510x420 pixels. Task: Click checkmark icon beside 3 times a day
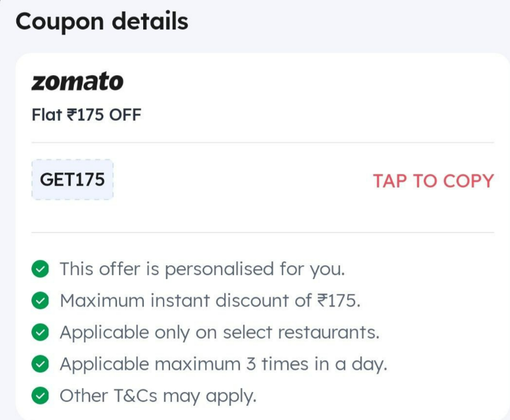(40, 364)
